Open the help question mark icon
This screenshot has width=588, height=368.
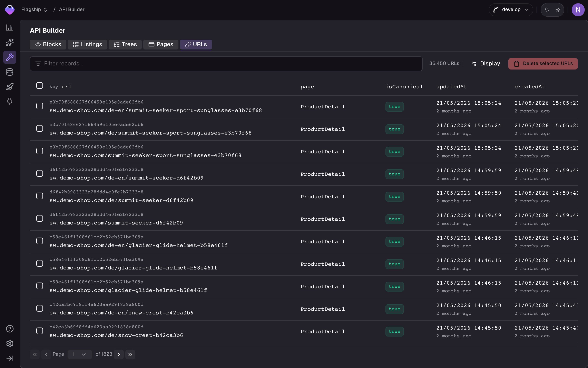click(x=10, y=329)
